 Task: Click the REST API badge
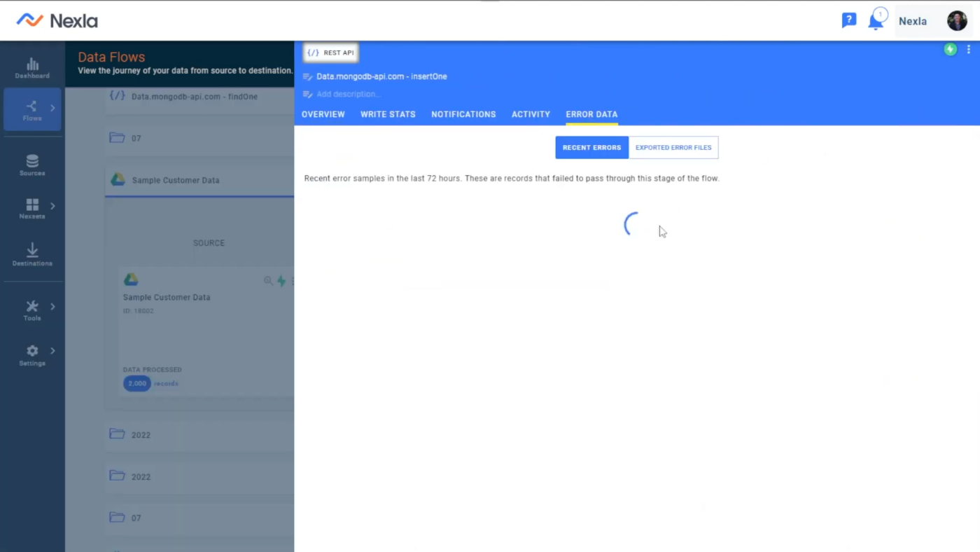coord(330,53)
